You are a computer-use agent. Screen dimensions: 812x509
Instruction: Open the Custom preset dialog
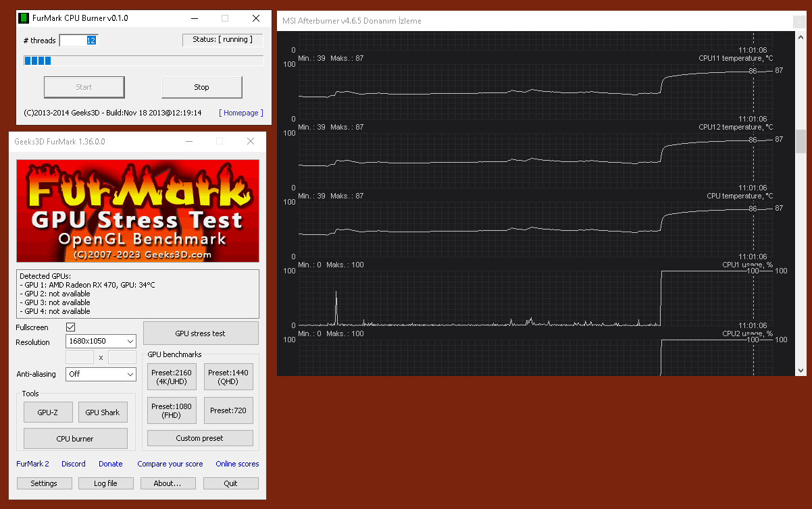tap(200, 438)
